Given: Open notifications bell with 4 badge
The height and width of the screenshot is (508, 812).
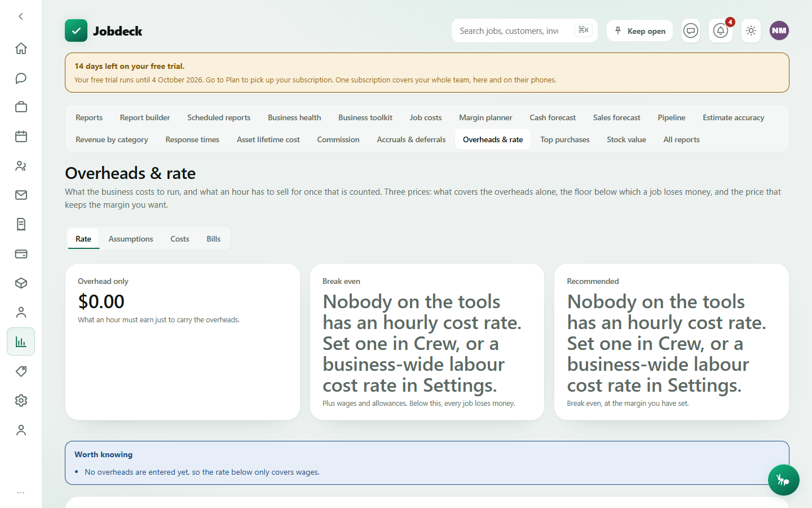Looking at the screenshot, I should click(x=721, y=30).
